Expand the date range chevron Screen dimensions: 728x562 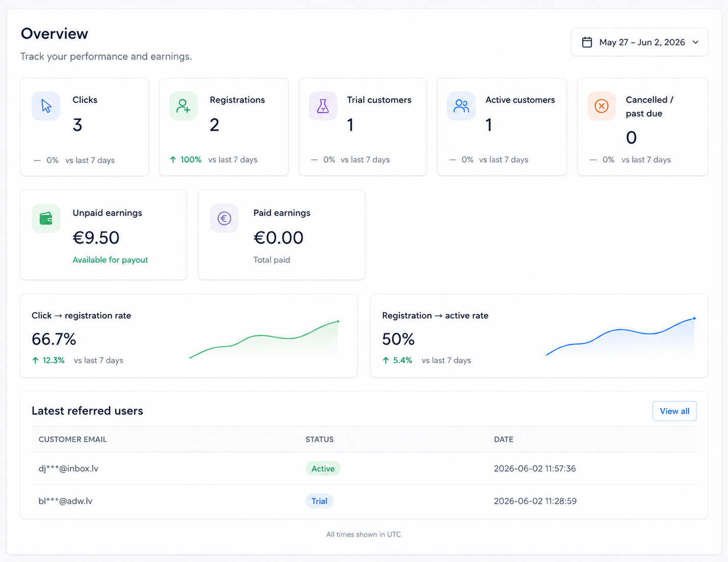pyautogui.click(x=695, y=42)
